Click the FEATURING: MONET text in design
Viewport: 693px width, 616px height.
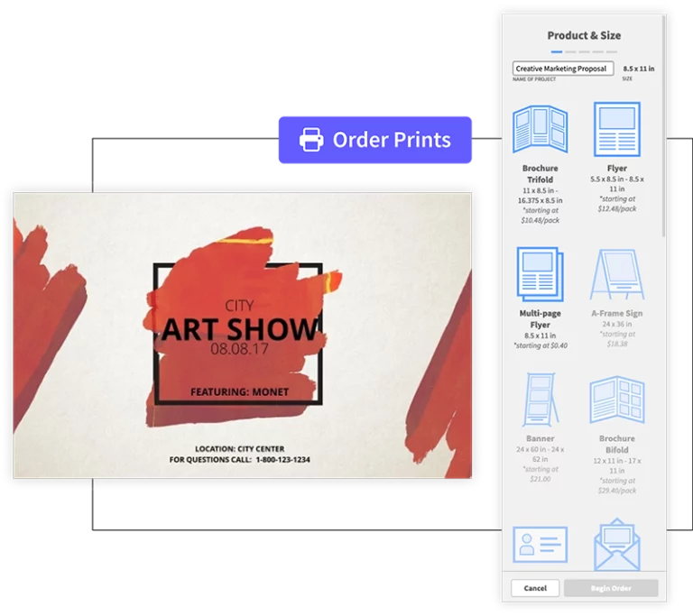[x=239, y=392]
